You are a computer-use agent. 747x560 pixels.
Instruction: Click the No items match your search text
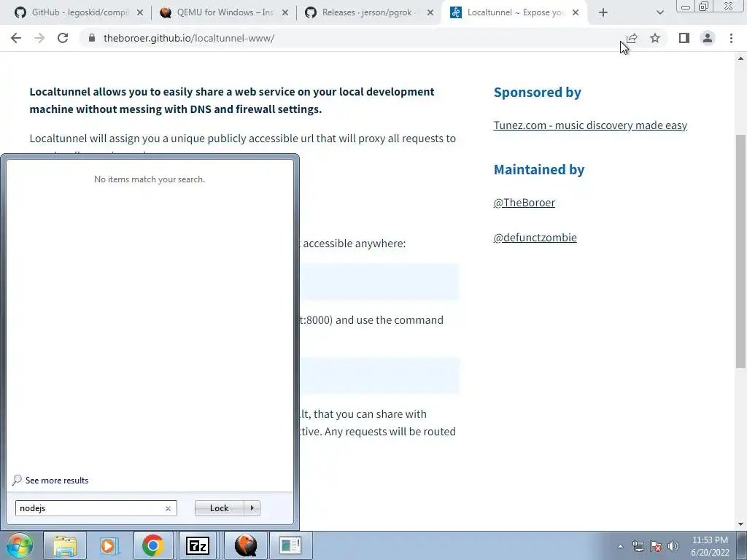(150, 179)
